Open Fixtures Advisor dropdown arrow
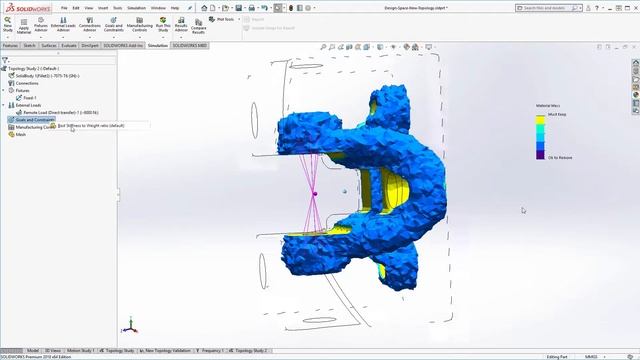 click(41, 37)
